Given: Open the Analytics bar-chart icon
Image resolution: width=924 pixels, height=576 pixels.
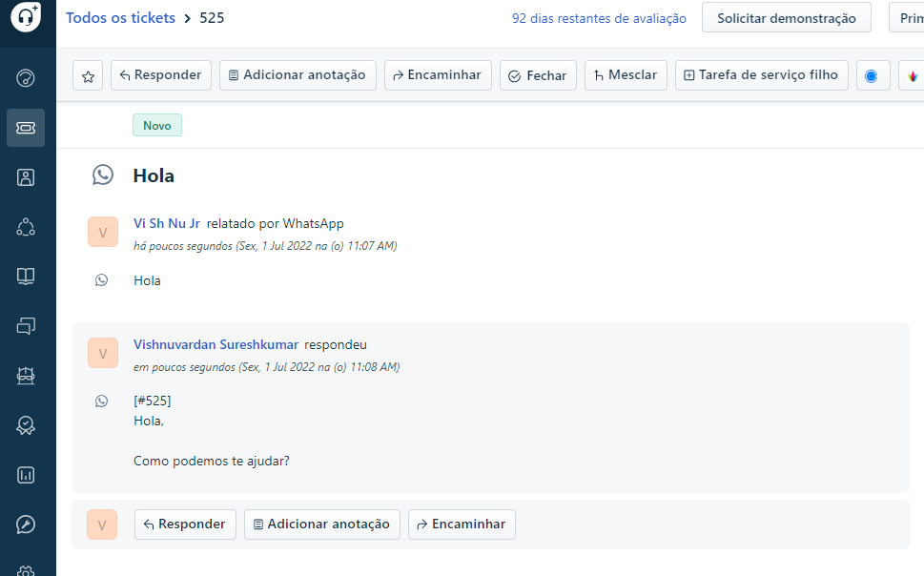Looking at the screenshot, I should point(26,474).
